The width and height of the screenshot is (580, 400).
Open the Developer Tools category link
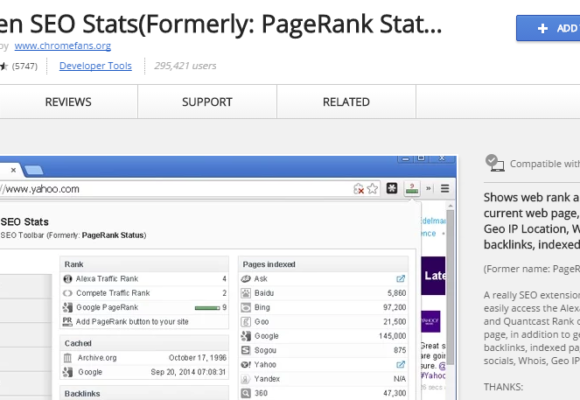point(95,66)
